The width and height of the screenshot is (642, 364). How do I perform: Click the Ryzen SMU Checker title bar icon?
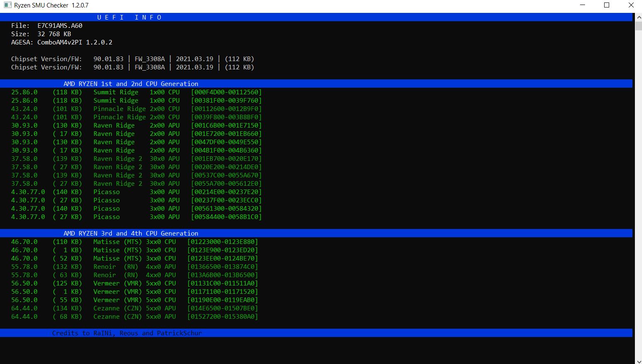point(7,5)
